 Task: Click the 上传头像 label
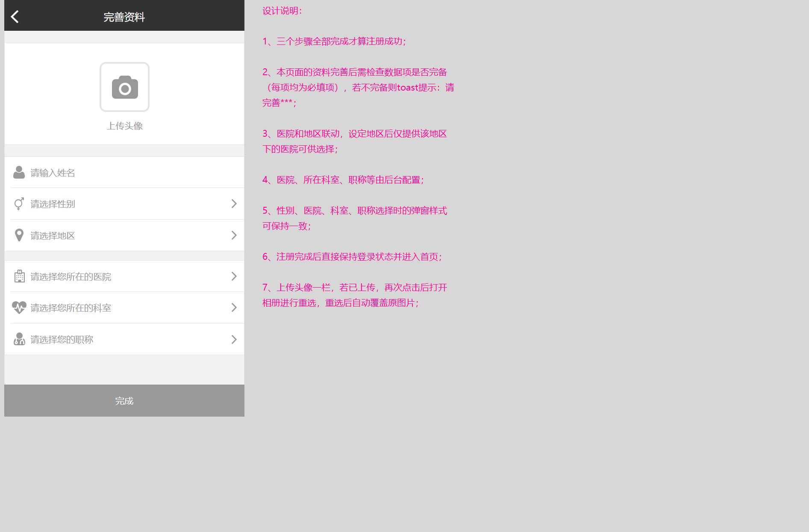(x=124, y=126)
